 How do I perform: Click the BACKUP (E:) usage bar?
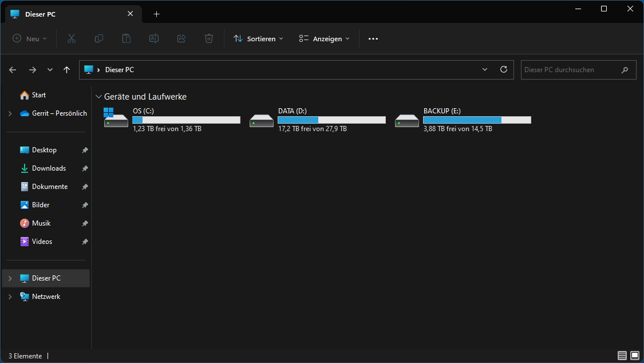tap(477, 120)
